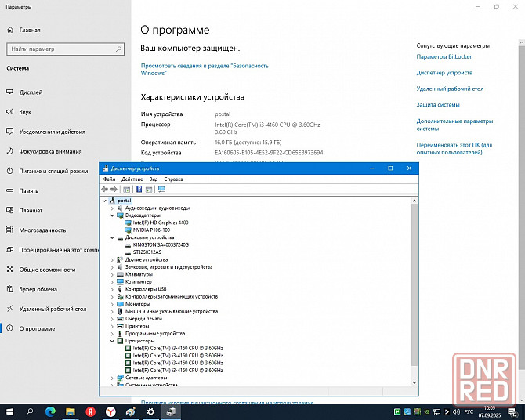The width and height of the screenshot is (525, 420).
Task: Open the Справка menu
Action: click(173, 179)
